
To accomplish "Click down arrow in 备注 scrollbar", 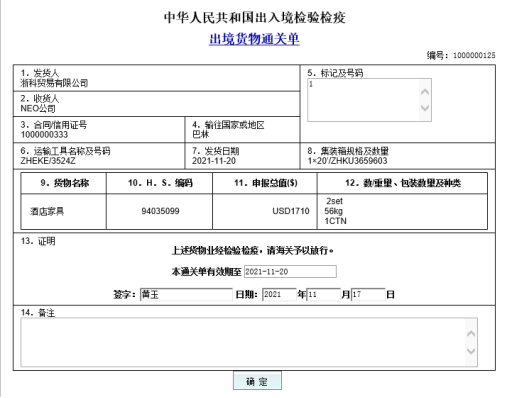I will (471, 351).
